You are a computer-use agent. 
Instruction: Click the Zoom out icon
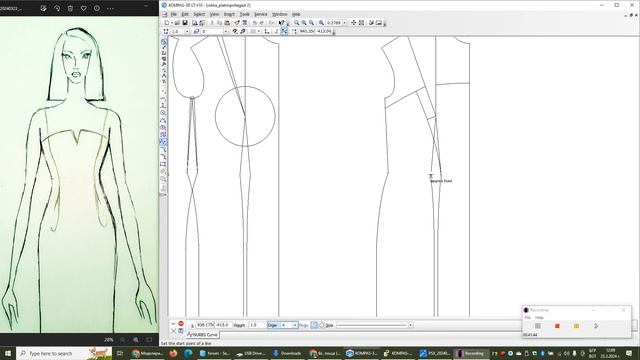[311, 23]
